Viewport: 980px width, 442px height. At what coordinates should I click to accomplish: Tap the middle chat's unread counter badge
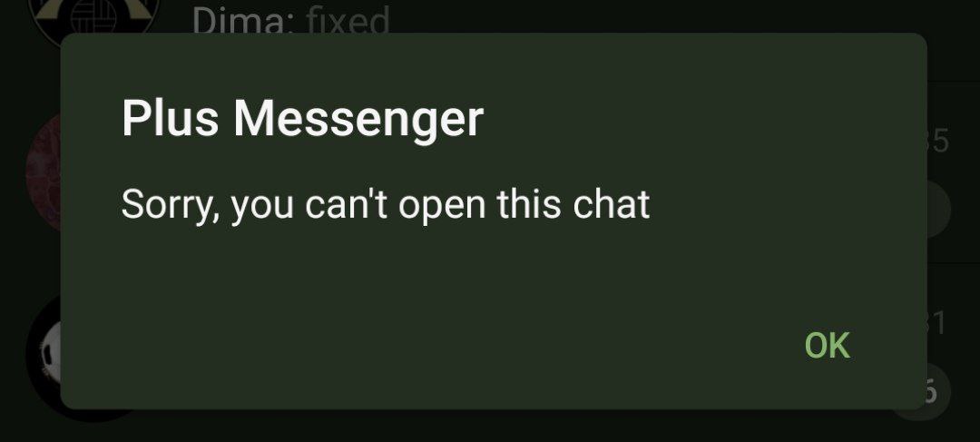[x=939, y=210]
